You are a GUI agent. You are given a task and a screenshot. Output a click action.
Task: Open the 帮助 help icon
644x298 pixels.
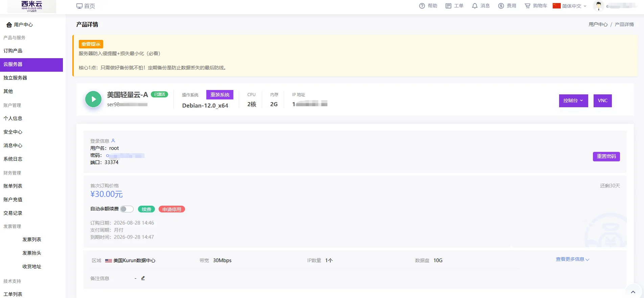click(x=428, y=6)
